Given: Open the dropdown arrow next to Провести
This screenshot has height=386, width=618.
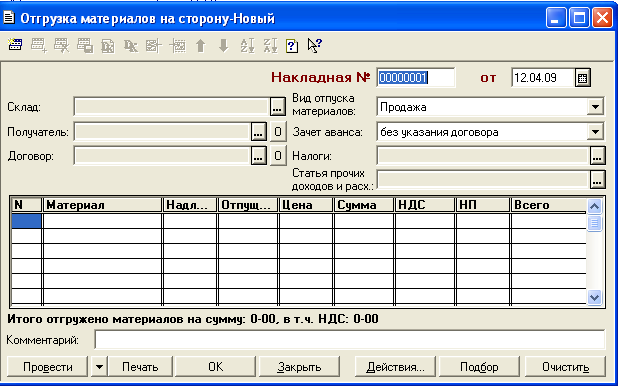Looking at the screenshot, I should tap(99, 367).
